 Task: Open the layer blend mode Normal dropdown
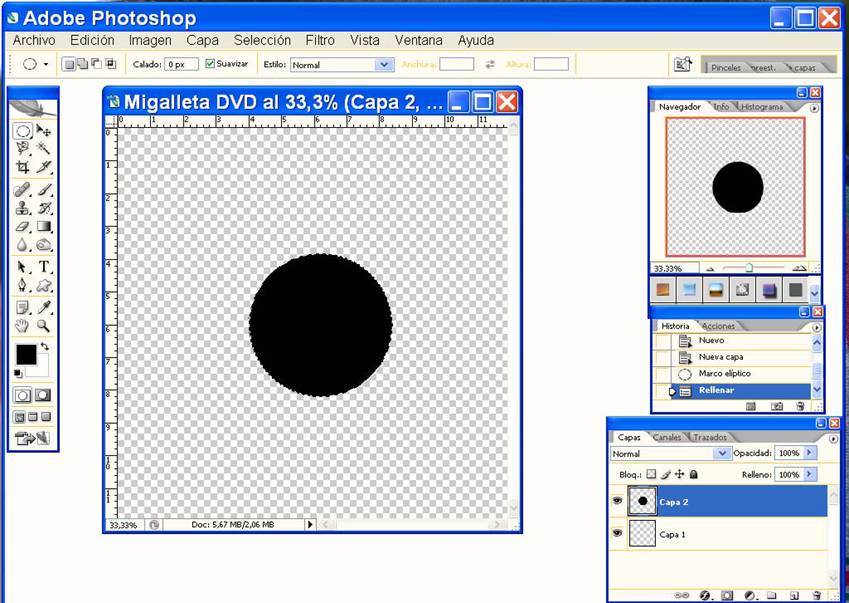tap(722, 454)
